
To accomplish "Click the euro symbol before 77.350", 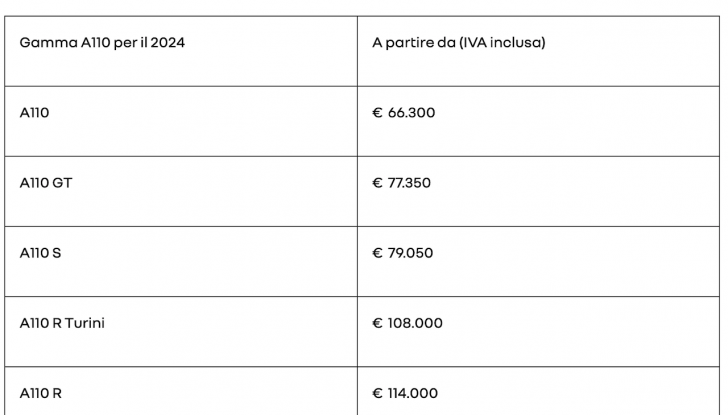I will [377, 183].
